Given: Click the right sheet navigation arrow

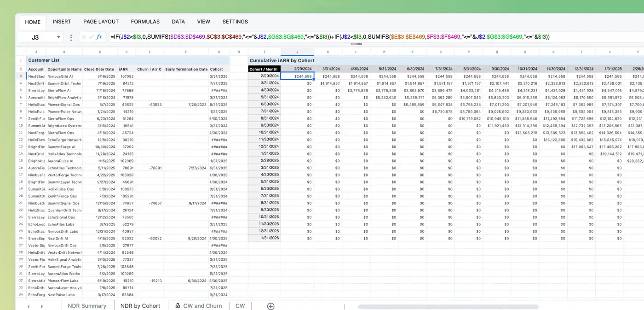Looking at the screenshot, I should click(x=41, y=306).
